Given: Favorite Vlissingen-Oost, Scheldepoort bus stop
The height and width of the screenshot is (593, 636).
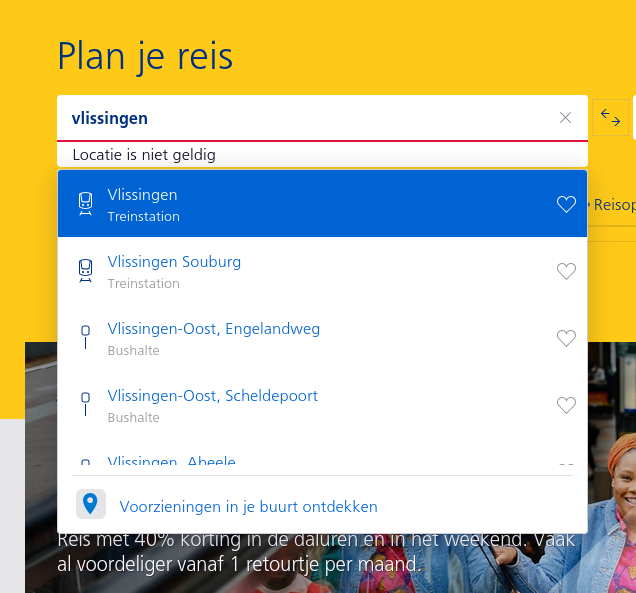Looking at the screenshot, I should coord(566,405).
